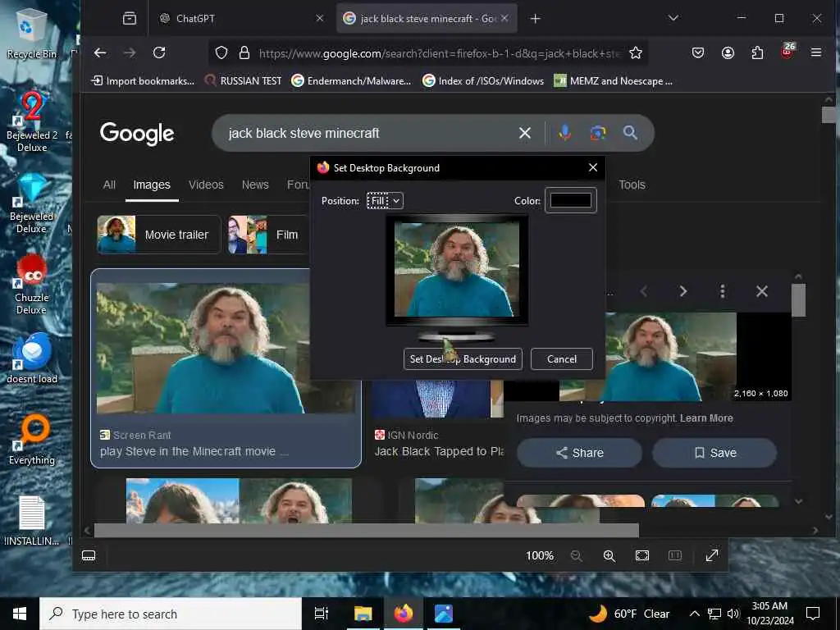Open a new tab with plus
Viewport: 840px width, 630px height.
(x=535, y=18)
